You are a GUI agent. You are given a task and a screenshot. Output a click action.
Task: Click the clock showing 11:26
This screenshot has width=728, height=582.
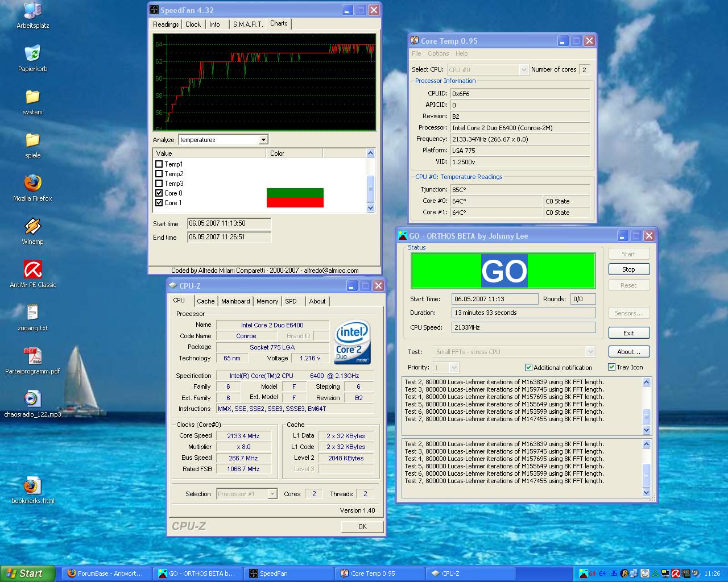point(712,573)
